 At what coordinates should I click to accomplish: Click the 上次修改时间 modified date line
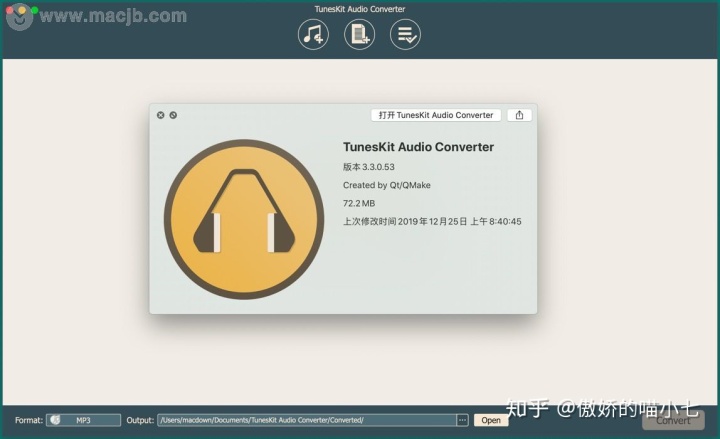[432, 221]
